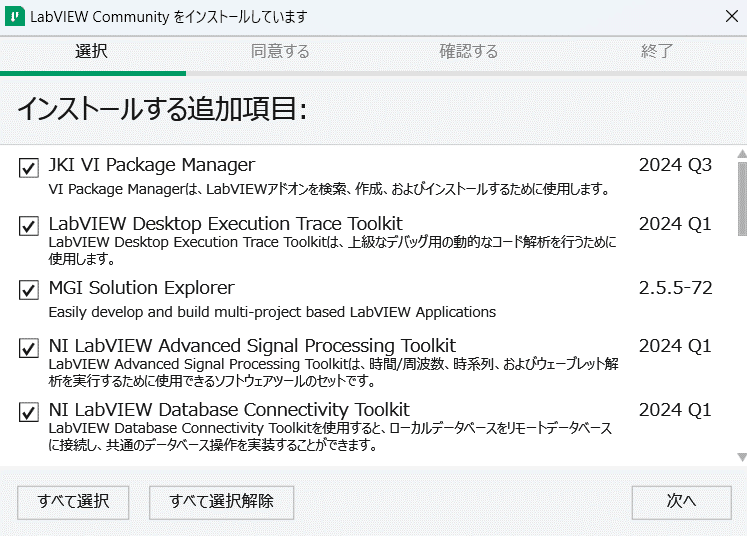
Task: Click the vertical scrollbar thumb
Action: tap(742, 199)
